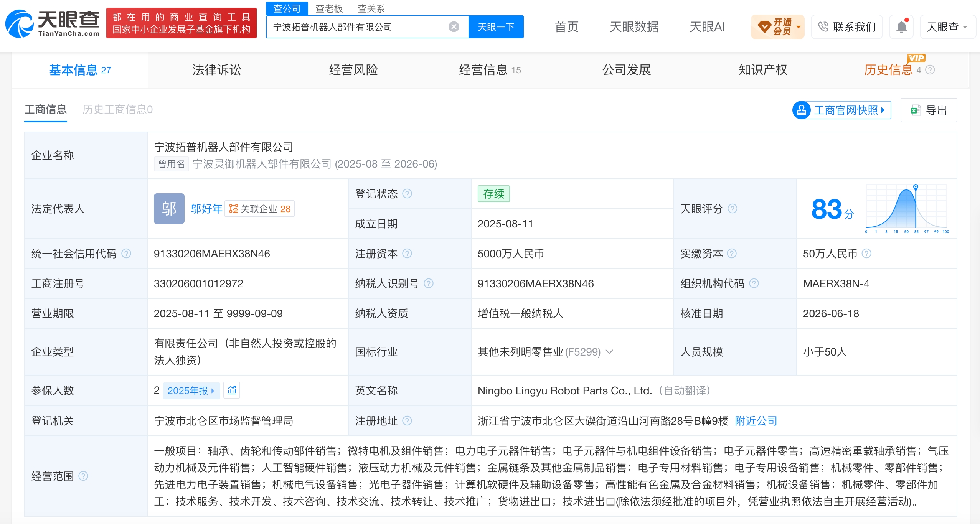Click help icon beside 经营范围
The height and width of the screenshot is (524, 980).
point(83,476)
